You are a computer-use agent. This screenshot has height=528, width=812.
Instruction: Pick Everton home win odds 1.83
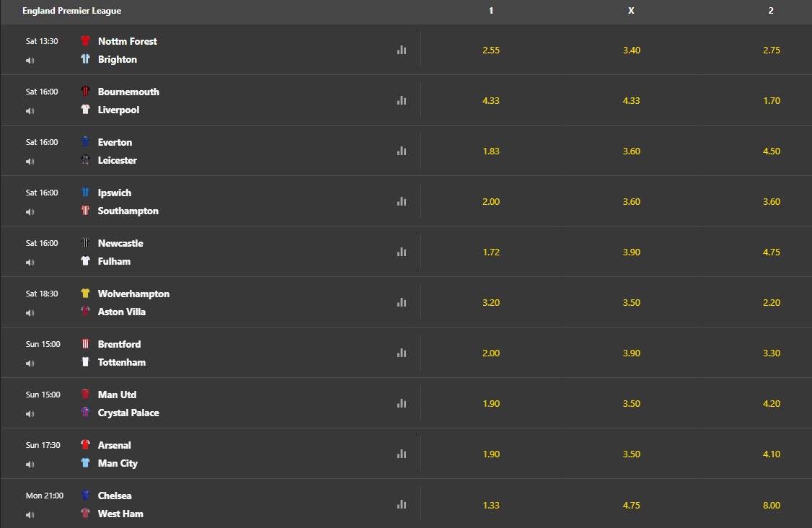[x=491, y=151]
